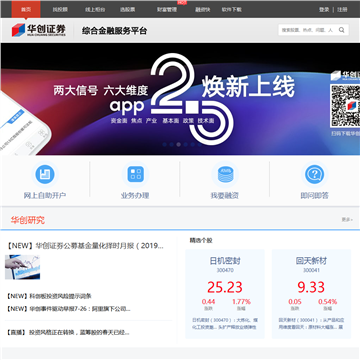Screen dimensions: 360x360
Task: Open the 直播 投资风格正在转换 item
Action: [68, 332]
